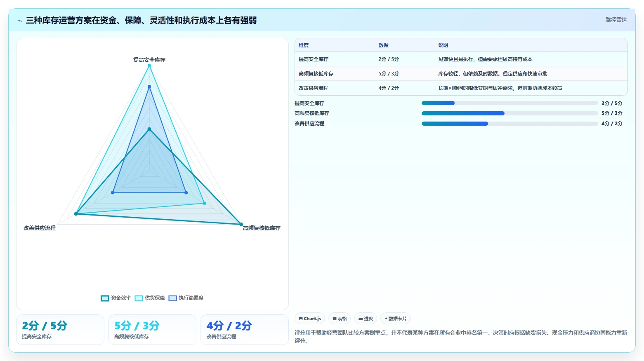Screen dimensions: 644x361
Task: Click the 高频复核低库存 radar axis label
Action: point(262,228)
